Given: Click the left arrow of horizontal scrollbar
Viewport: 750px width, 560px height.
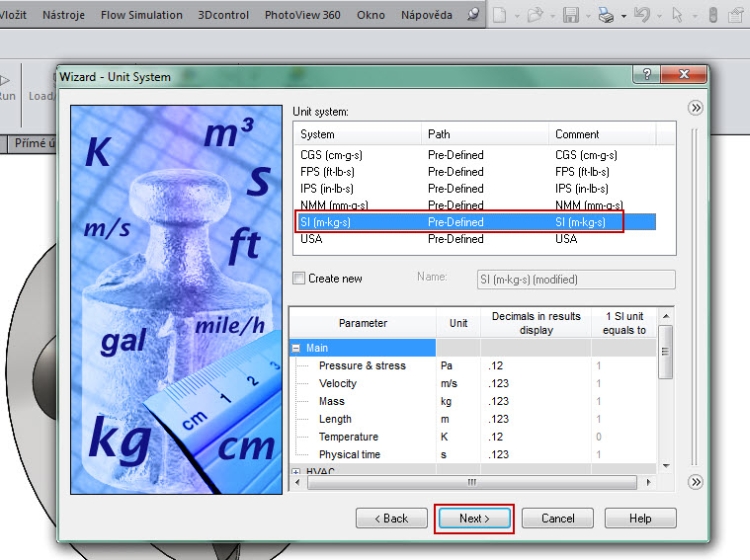Looking at the screenshot, I should [x=298, y=482].
